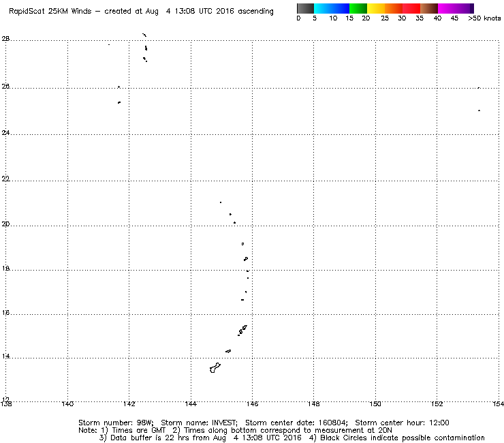Screen dimensions: 504x443
Task: Click the small island outline near 19N
Action: 242,244
